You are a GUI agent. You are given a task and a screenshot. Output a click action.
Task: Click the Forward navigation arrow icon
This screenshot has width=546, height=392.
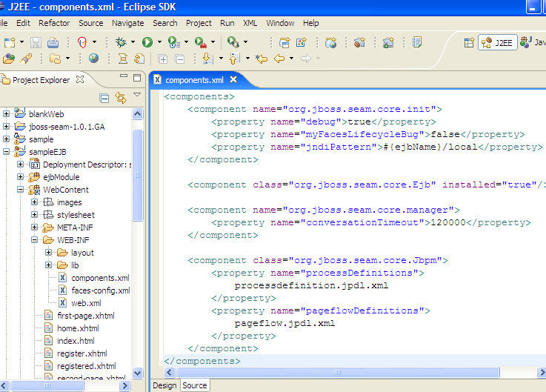306,59
